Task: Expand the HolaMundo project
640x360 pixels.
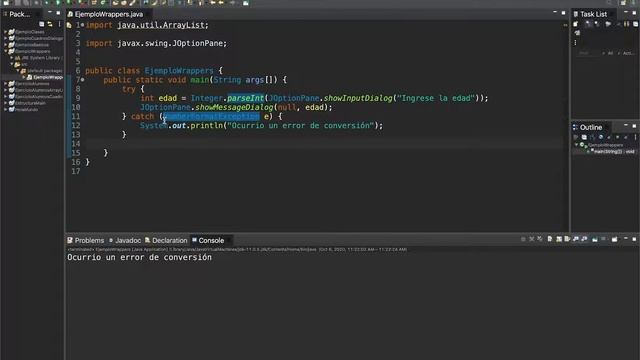Action: click(5, 109)
